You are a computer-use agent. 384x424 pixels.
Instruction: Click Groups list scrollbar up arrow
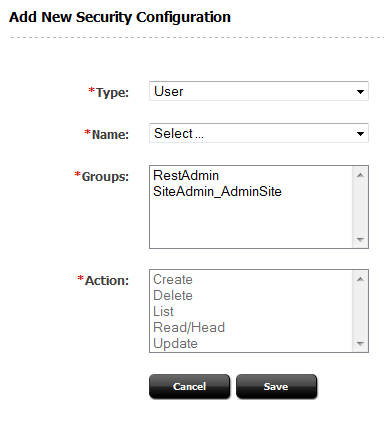(360, 175)
